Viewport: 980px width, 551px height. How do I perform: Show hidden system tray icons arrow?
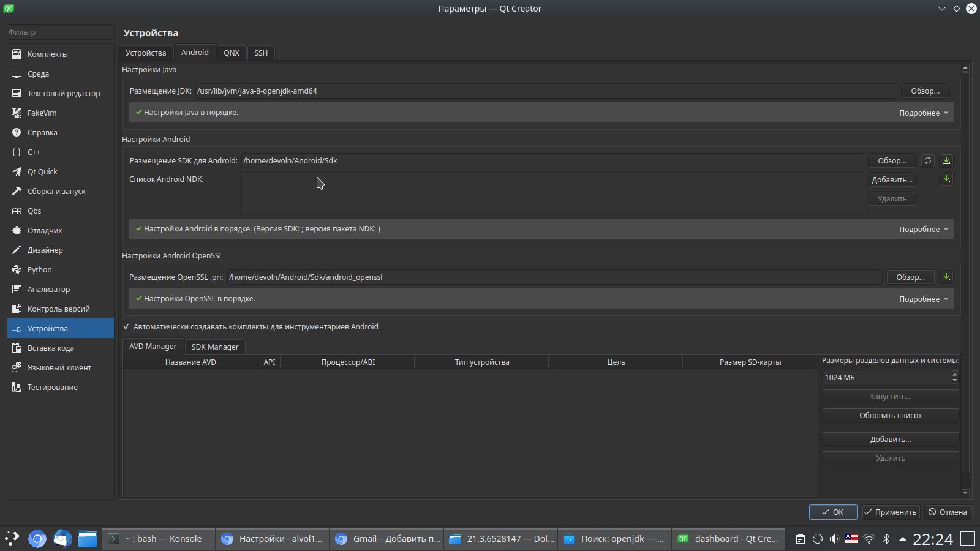[902, 539]
